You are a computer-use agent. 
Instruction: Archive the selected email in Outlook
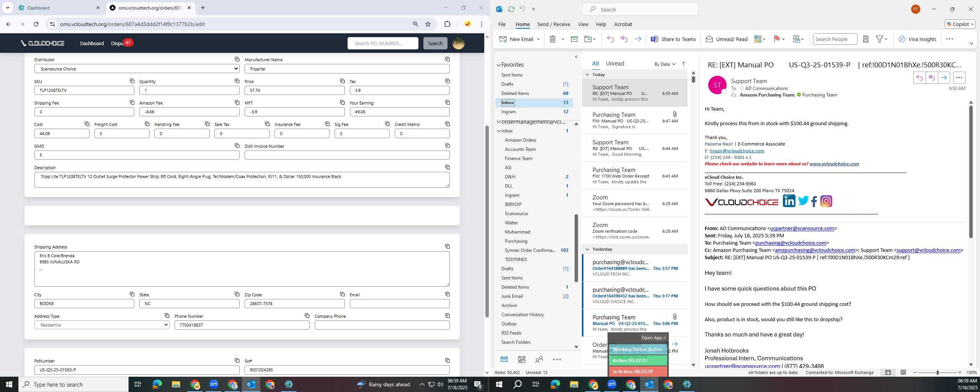pos(574,39)
